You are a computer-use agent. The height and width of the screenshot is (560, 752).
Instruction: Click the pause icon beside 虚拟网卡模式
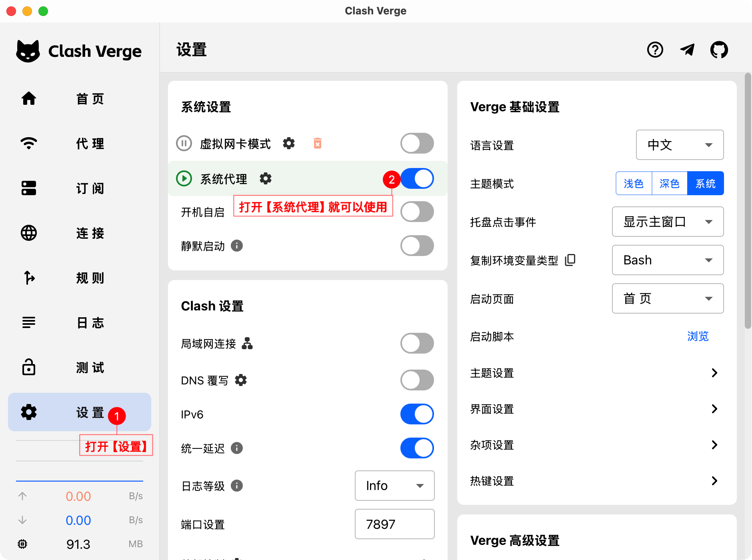pos(184,143)
